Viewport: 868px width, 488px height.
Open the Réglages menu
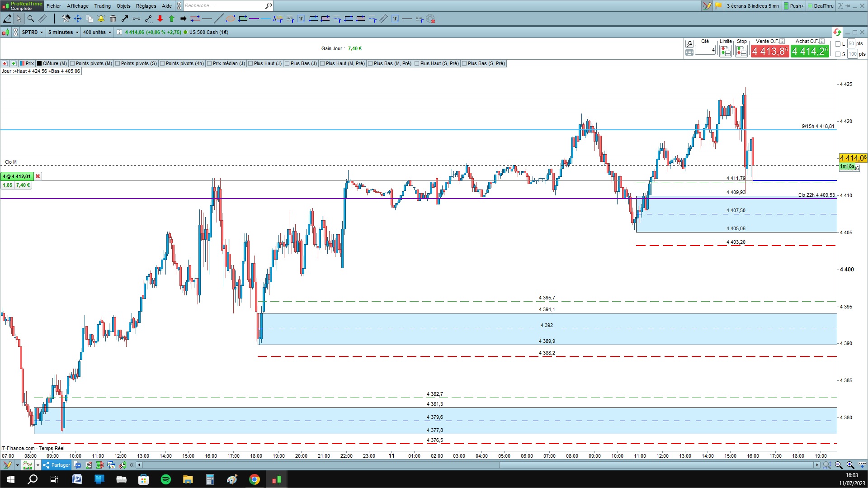pyautogui.click(x=146, y=6)
